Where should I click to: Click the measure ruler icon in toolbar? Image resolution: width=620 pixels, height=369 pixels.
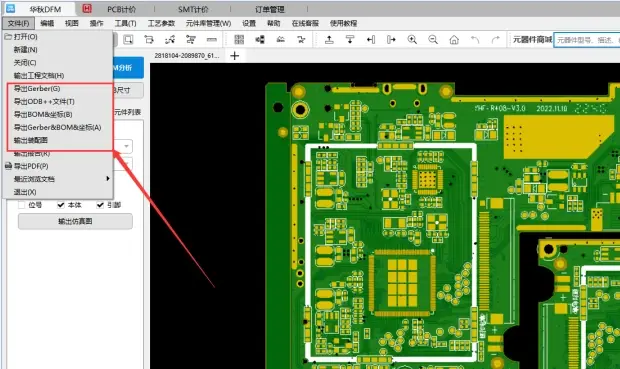tap(212, 40)
